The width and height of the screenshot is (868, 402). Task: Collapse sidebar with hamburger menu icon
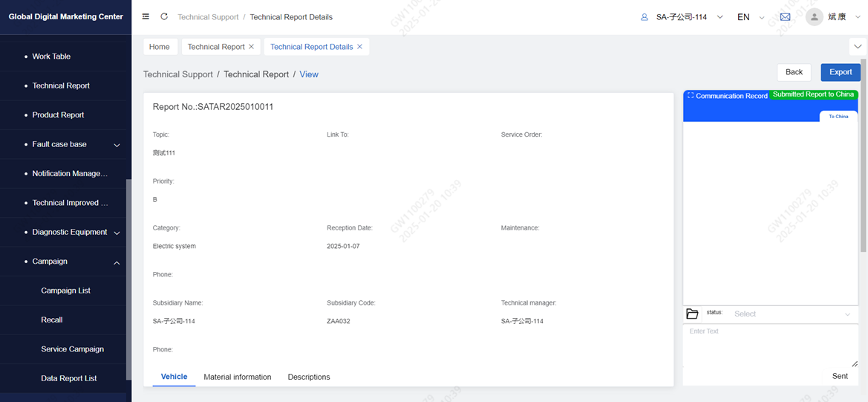(x=146, y=16)
